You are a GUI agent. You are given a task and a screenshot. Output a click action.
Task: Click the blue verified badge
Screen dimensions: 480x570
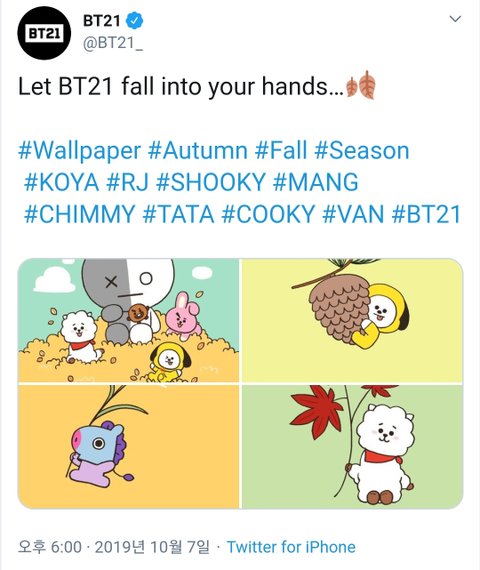coord(134,21)
